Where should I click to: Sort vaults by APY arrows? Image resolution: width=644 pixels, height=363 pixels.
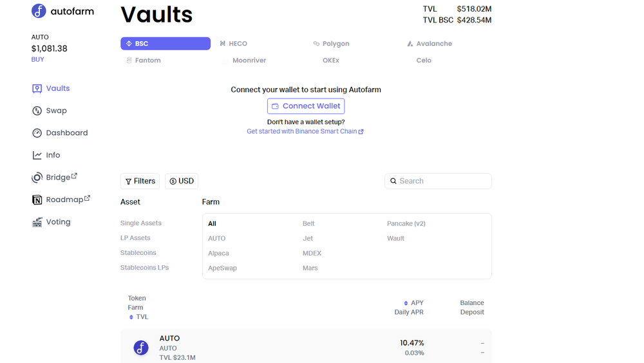point(406,303)
